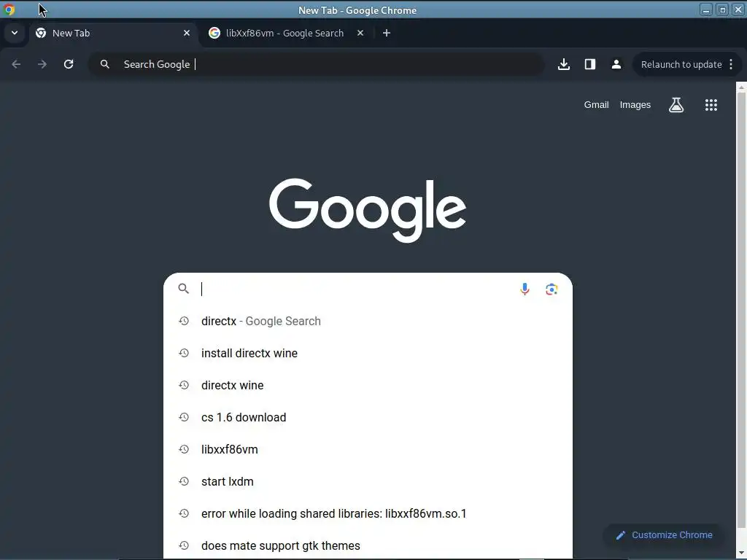Select the 'cs 1.6 download' suggestion
The width and height of the screenshot is (747, 560).
tap(368, 417)
